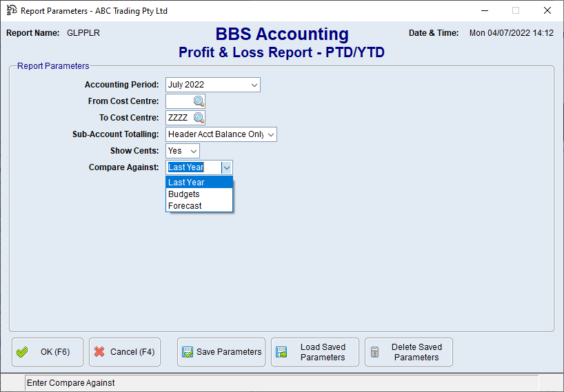The width and height of the screenshot is (564, 392).
Task: Select Last Year from the dropdown list
Action: click(x=199, y=183)
